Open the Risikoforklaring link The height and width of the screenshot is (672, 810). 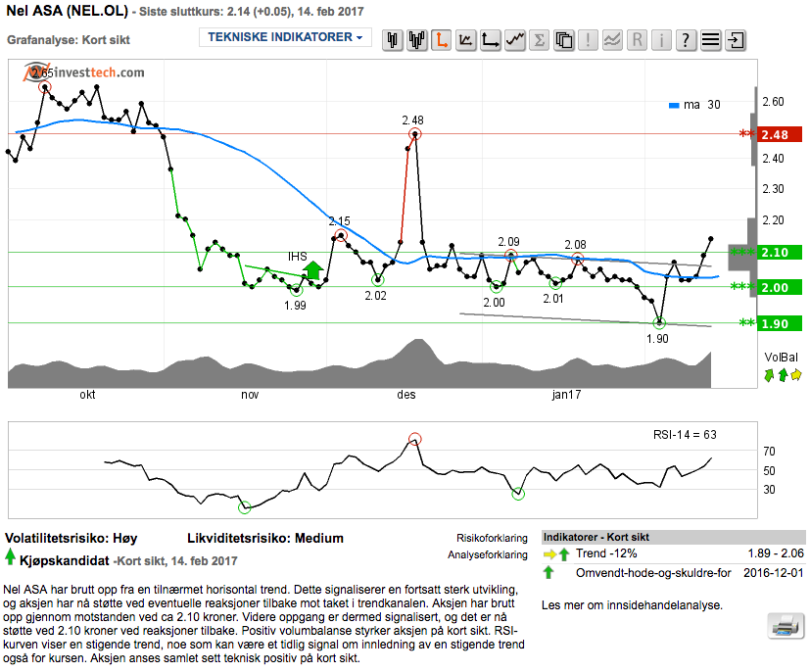pos(492,538)
